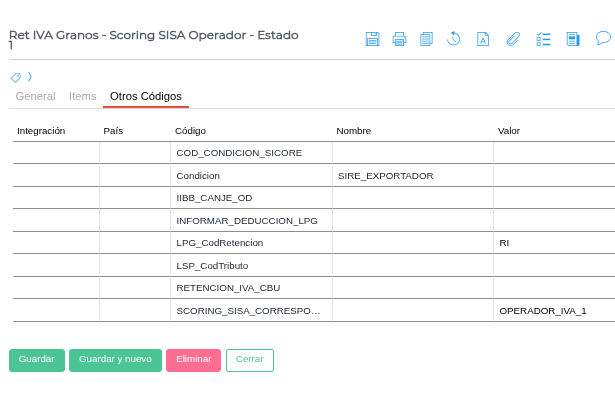Switch to the General tab
The width and height of the screenshot is (615, 407).
35,97
